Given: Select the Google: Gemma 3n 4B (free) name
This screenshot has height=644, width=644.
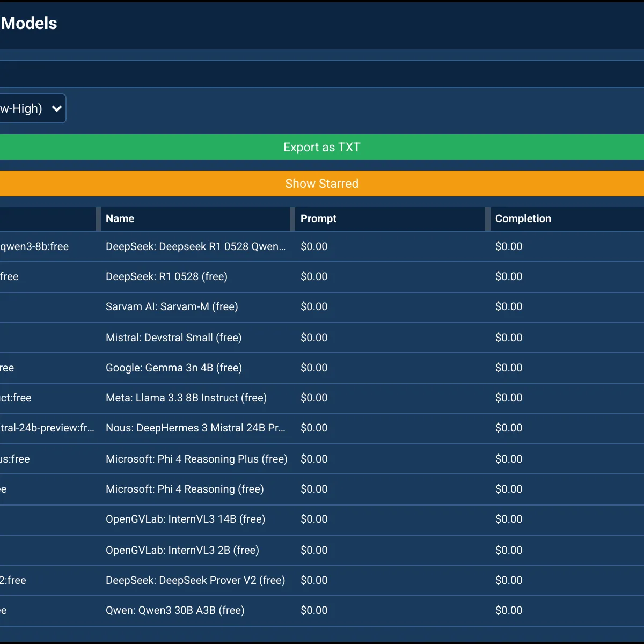Looking at the screenshot, I should pos(174,368).
